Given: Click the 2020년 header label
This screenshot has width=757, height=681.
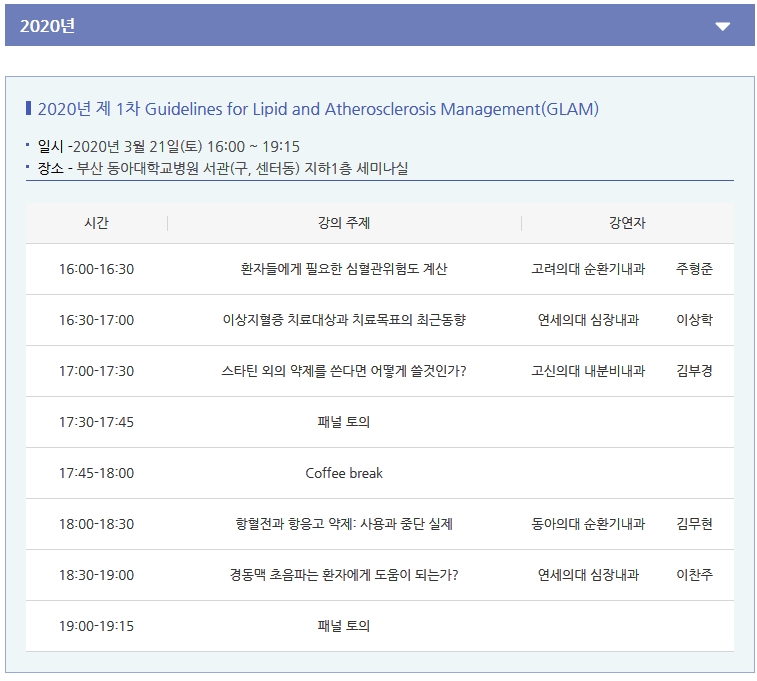Looking at the screenshot, I should 47,26.
